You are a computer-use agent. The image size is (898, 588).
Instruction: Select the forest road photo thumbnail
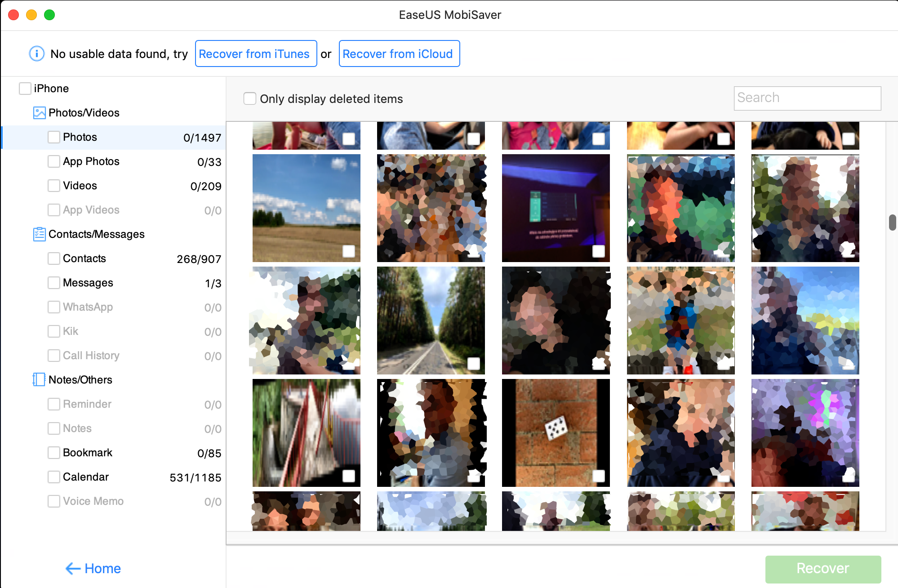(x=431, y=320)
